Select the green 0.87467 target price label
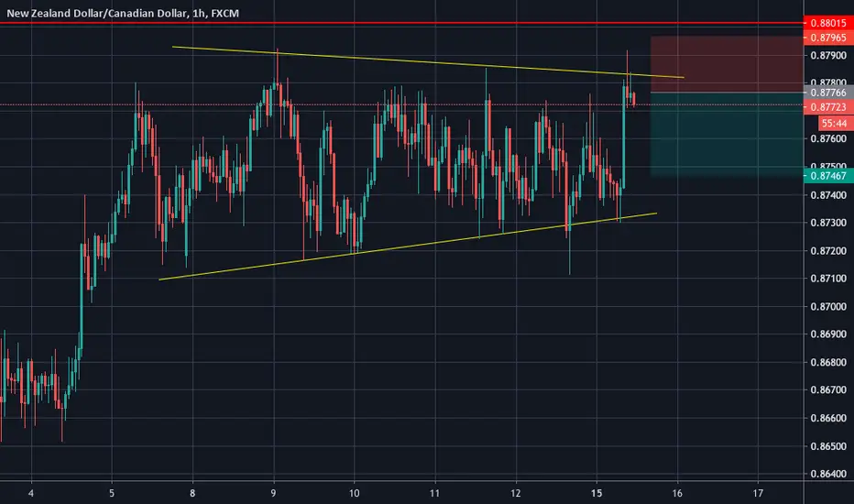The image size is (854, 504). (828, 175)
